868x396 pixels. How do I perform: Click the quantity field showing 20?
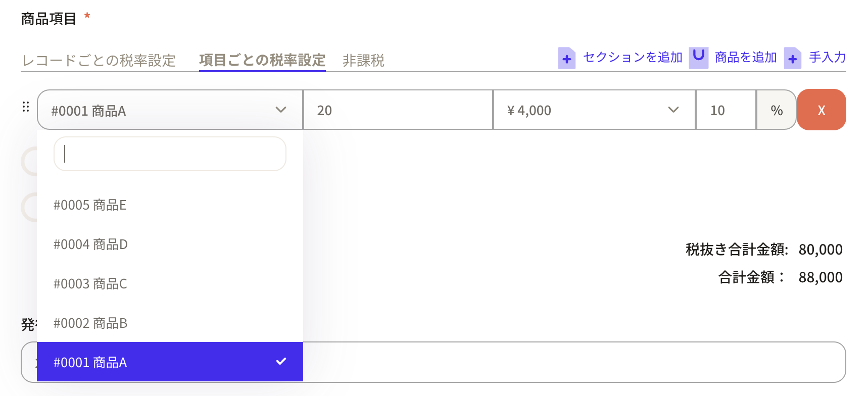(x=398, y=110)
